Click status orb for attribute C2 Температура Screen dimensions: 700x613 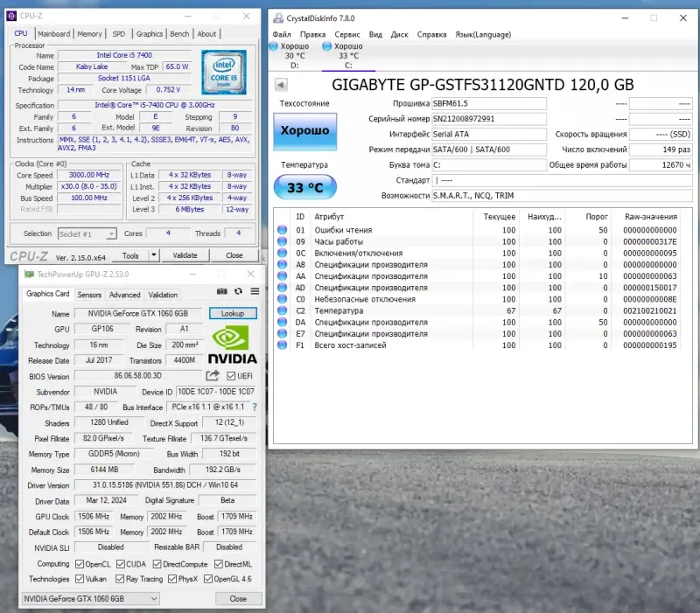click(282, 310)
